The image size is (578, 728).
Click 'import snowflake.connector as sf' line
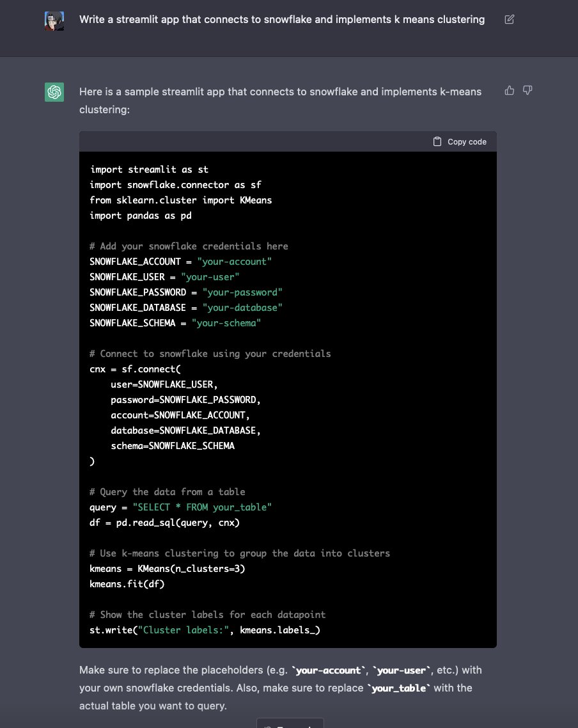click(x=175, y=185)
